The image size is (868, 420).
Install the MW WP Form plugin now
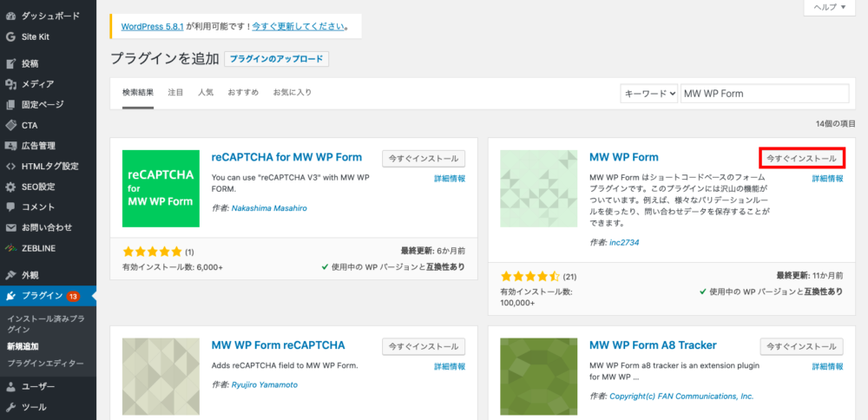click(x=801, y=159)
